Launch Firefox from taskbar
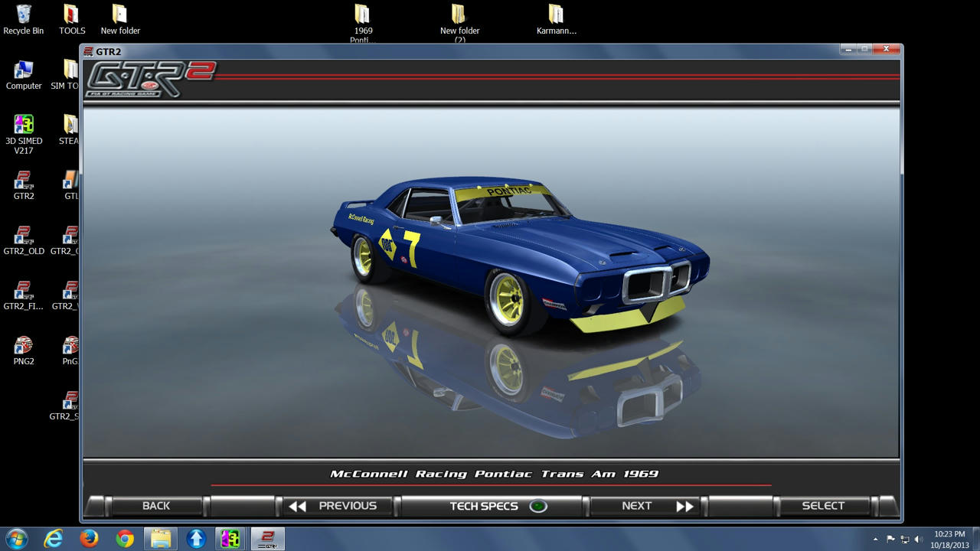This screenshot has height=551, width=980. coord(89,539)
